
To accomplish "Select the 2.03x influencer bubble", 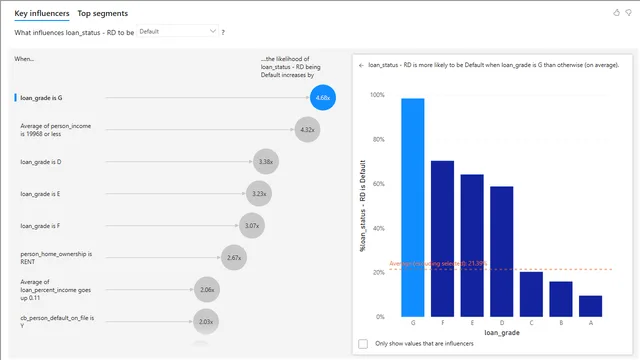I will tap(206, 322).
